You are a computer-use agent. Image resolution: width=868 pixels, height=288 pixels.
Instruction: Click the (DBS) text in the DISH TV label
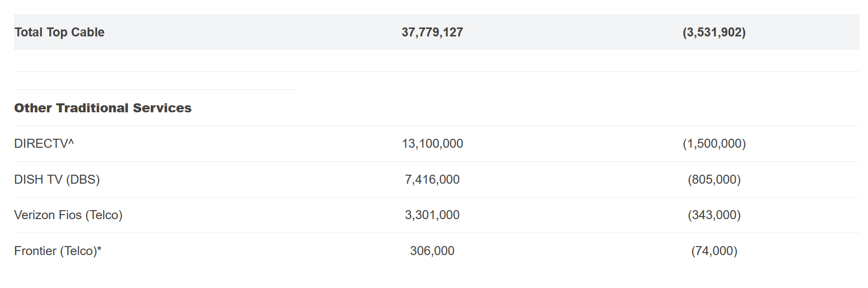pos(83,180)
